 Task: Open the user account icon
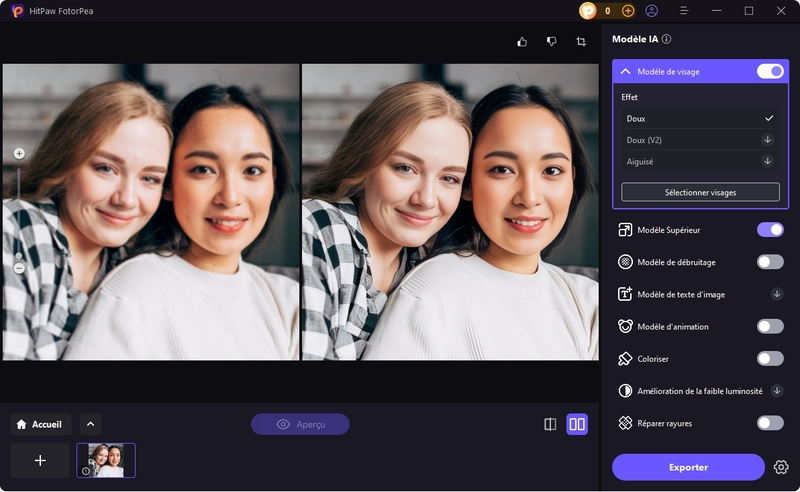click(x=652, y=11)
